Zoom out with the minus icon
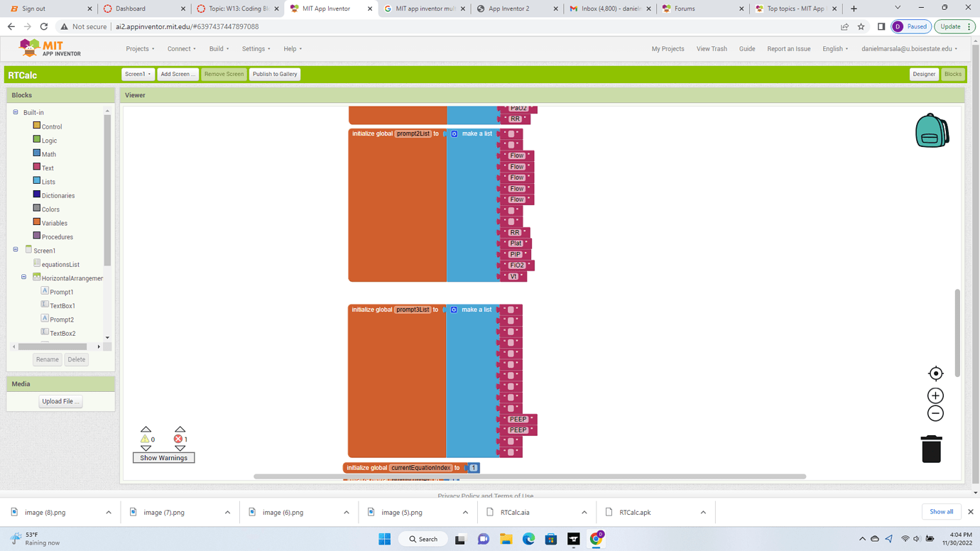 click(935, 413)
